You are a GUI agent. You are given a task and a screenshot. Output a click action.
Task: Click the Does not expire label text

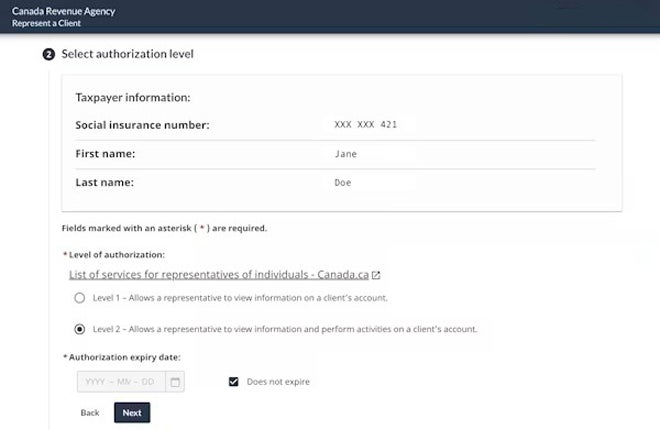click(278, 382)
